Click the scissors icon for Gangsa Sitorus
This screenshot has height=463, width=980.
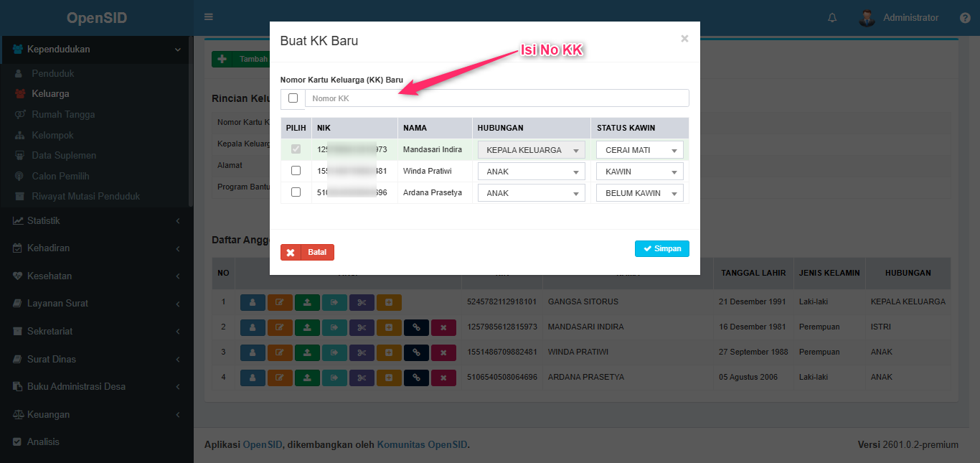tap(362, 302)
